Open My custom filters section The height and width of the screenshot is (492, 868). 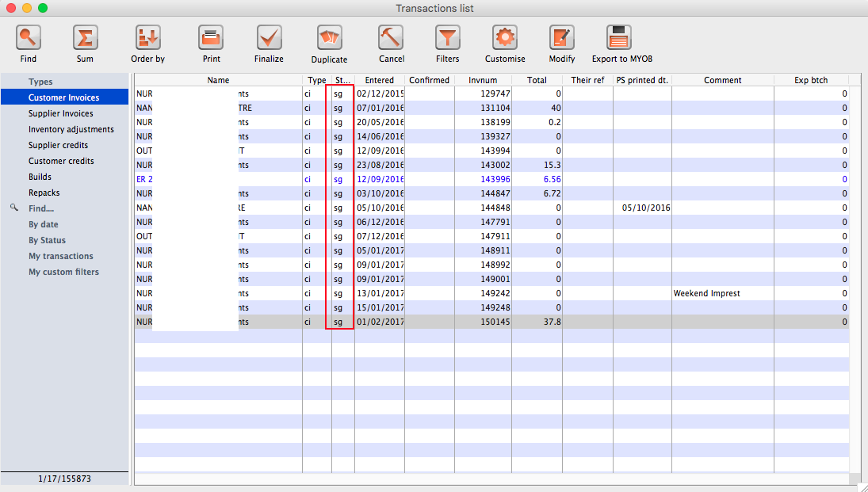point(63,272)
